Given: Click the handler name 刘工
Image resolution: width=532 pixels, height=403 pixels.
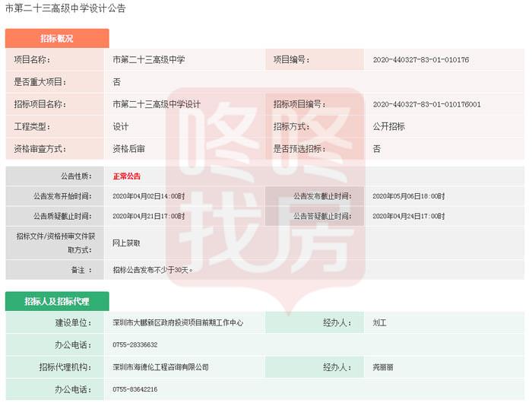Looking at the screenshot, I should click(380, 323).
